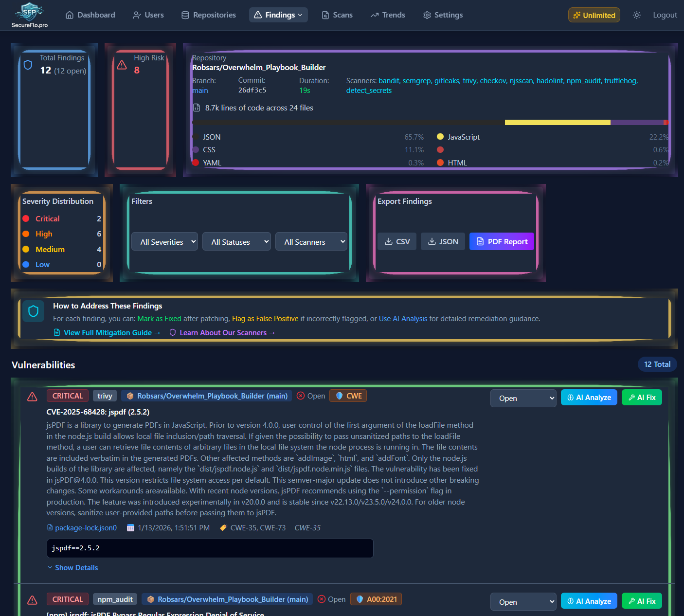Click the shield icon in How to Address panel

point(33,311)
